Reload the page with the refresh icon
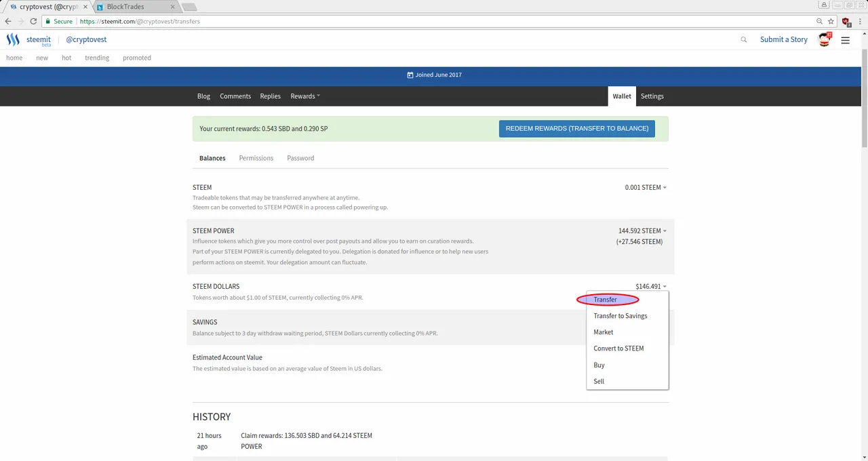This screenshot has height=461, width=868. (33, 22)
